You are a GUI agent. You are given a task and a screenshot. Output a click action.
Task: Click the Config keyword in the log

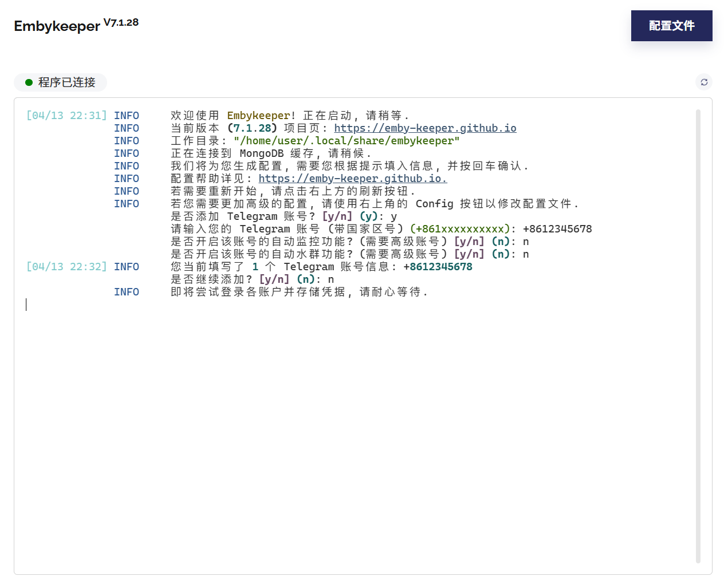click(x=434, y=204)
